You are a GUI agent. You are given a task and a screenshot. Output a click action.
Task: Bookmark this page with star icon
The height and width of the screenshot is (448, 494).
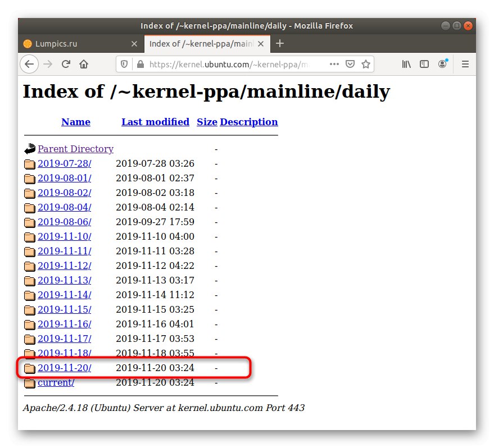point(366,64)
